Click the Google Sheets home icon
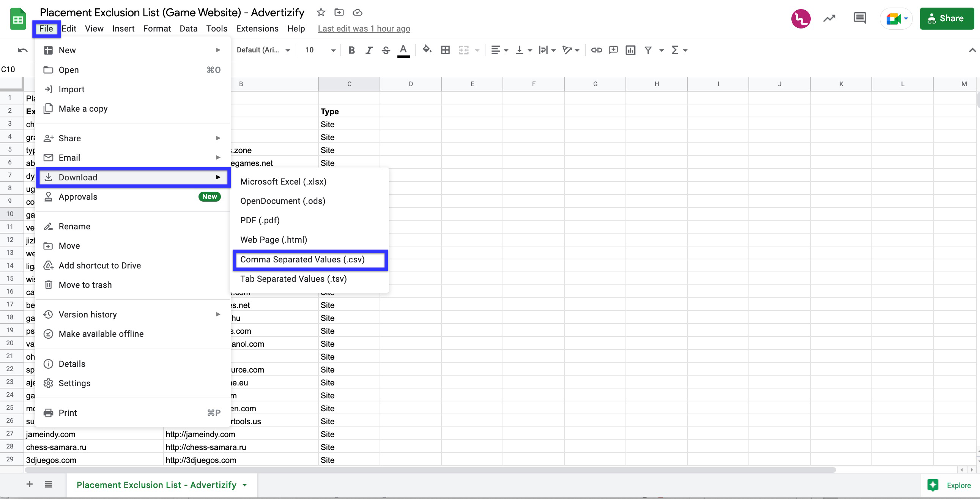Viewport: 980px width, 499px height. coord(18,19)
